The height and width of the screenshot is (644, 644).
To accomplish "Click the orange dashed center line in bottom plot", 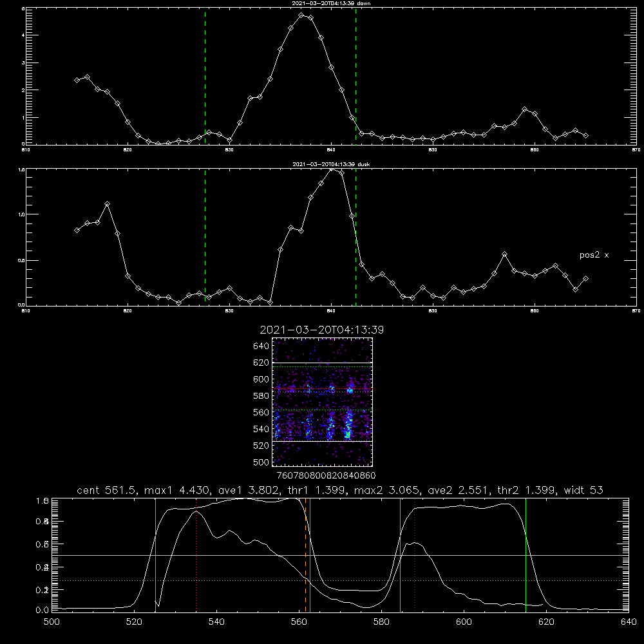I will click(305, 555).
